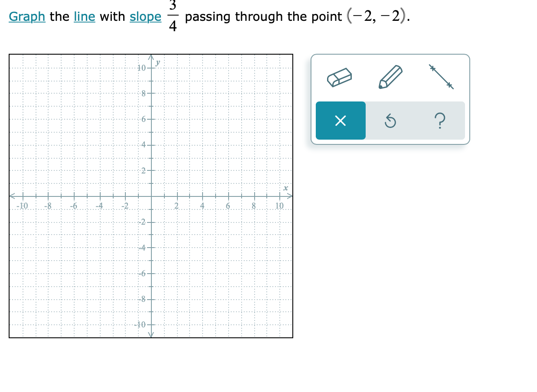Open the Help question-mark icon

click(440, 121)
